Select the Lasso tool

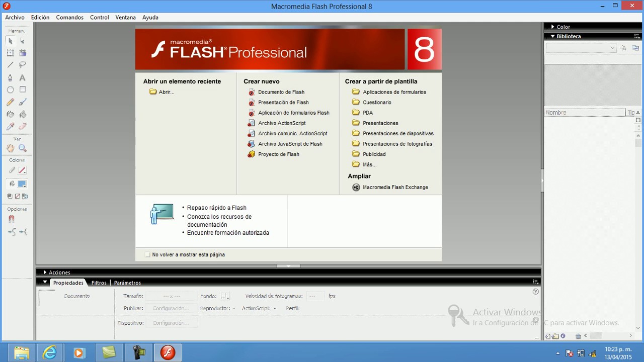tap(23, 65)
